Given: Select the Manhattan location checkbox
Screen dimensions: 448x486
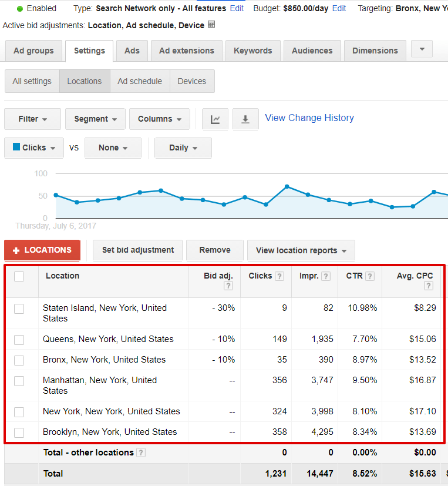Looking at the screenshot, I should coord(19,381).
